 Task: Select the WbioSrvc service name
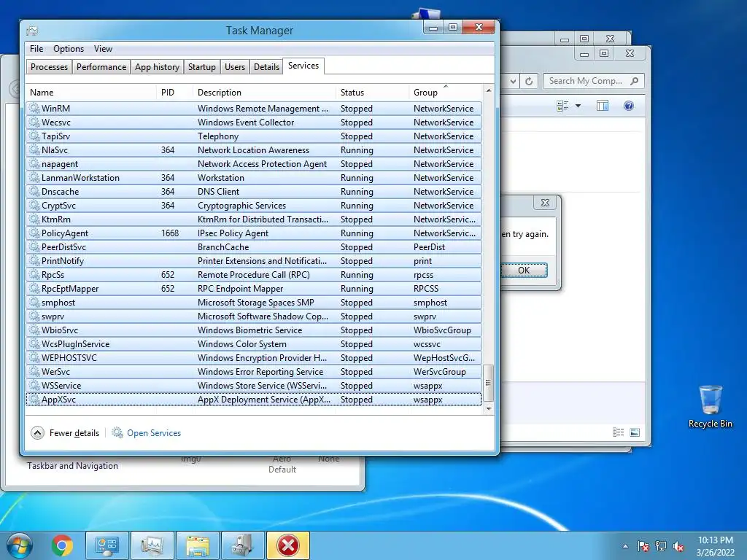[60, 330]
